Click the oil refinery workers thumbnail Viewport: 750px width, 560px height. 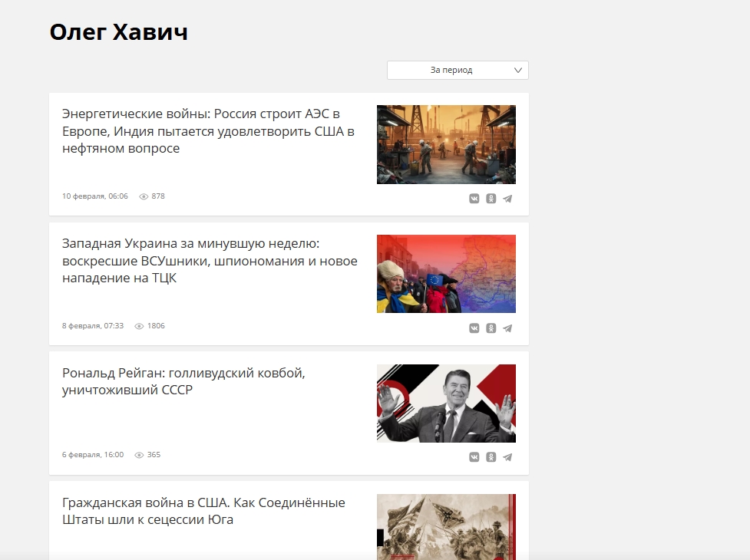pos(446,144)
